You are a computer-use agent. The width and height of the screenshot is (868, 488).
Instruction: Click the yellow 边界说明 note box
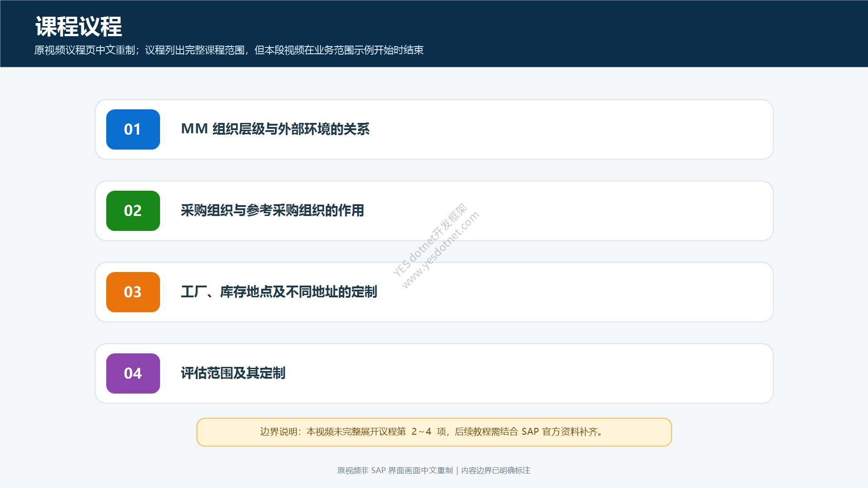tap(434, 432)
